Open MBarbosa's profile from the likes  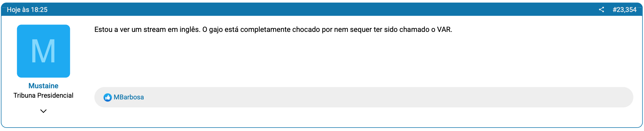click(129, 97)
